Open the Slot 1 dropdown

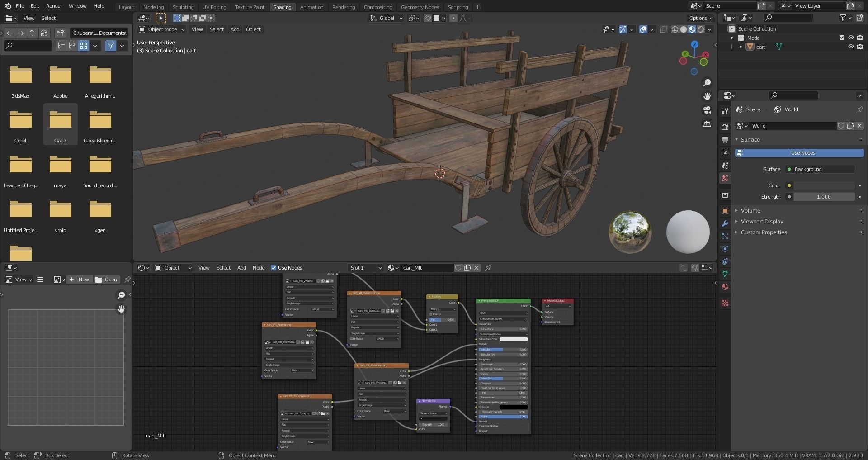coord(365,268)
